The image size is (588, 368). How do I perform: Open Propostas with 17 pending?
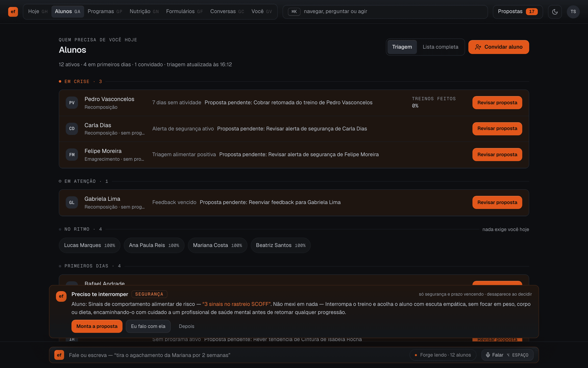(x=518, y=12)
